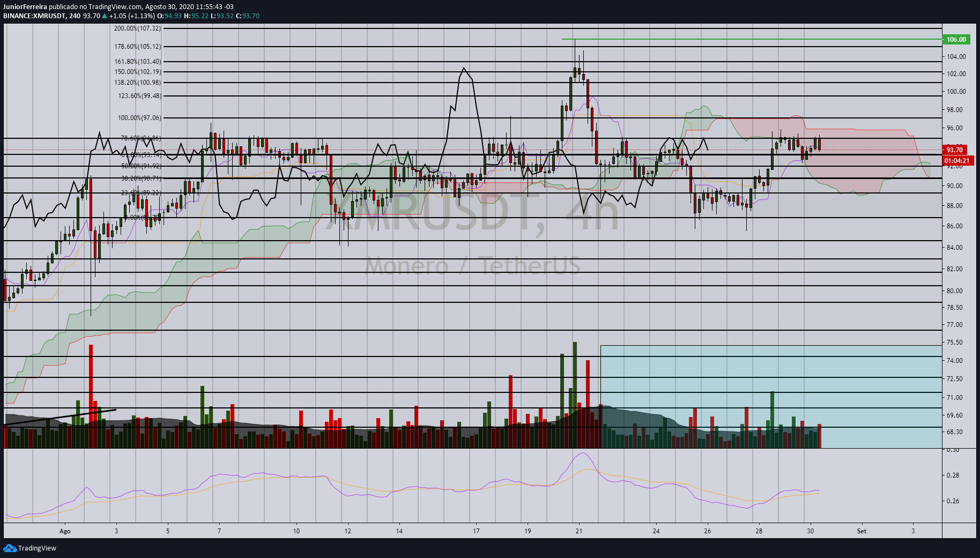Click the 123.60%(99.48) Fibonacci label
This screenshot has height=558, width=980.
139,95
